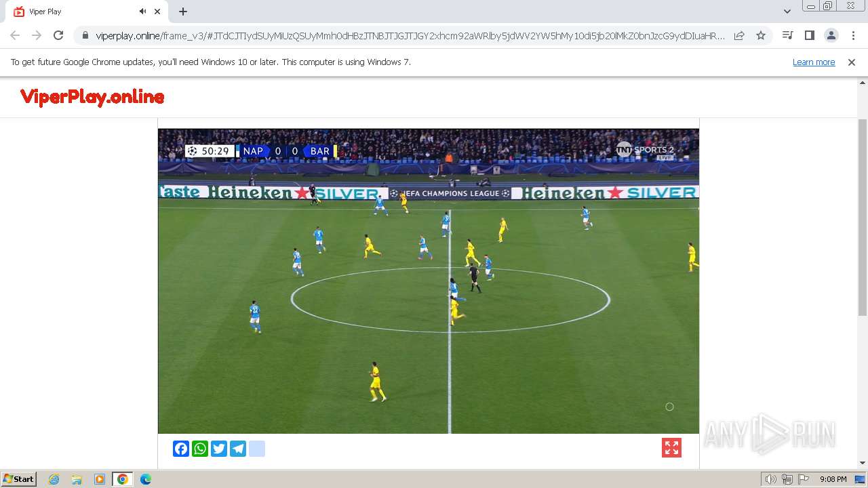868x488 pixels.
Task: Open the Chrome profile menu
Action: pos(831,35)
